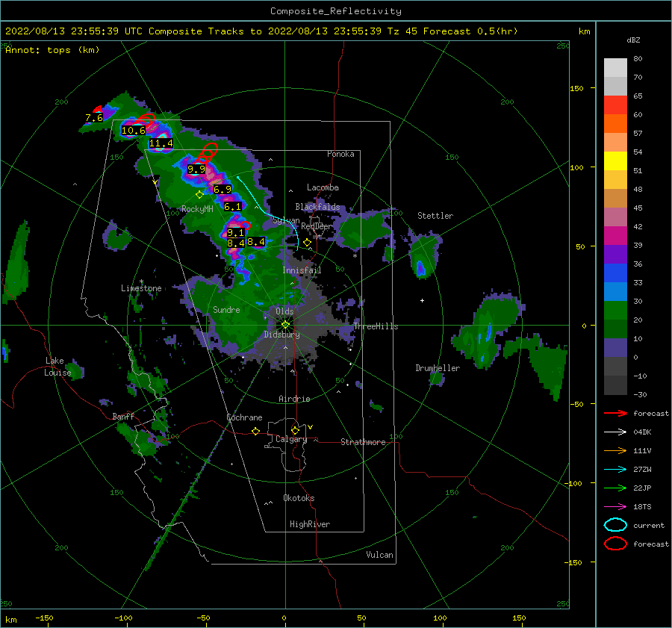672x628 pixels.
Task: Click the Drumheller town label
Action: (x=438, y=368)
